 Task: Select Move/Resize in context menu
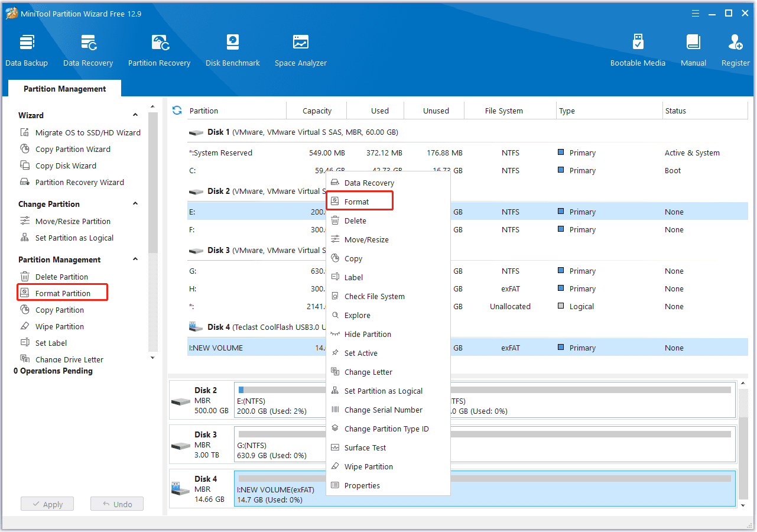click(x=388, y=239)
